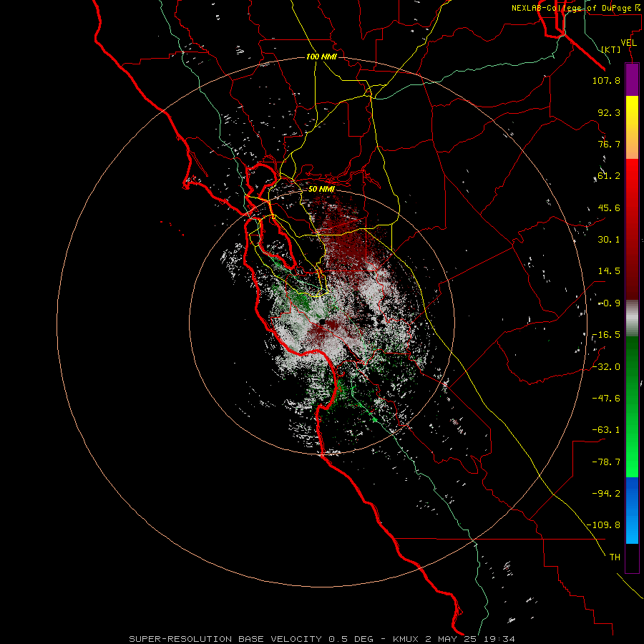Select the 92.3 velocity scale value
This screenshot has width=644, height=644.
tap(609, 112)
